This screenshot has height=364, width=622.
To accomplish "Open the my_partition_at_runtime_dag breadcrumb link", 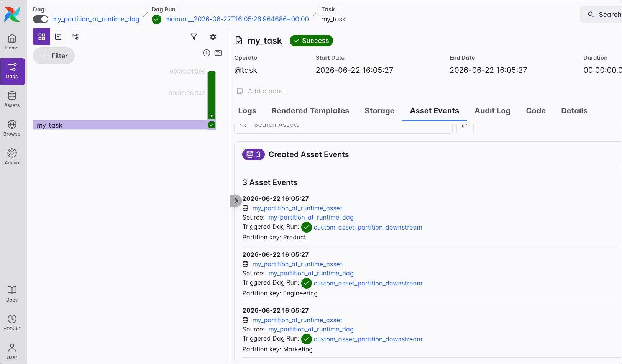I will pos(96,19).
